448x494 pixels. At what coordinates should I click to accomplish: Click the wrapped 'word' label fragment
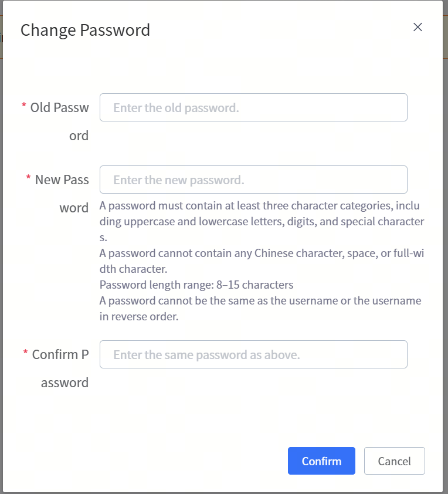pyautogui.click(x=74, y=208)
